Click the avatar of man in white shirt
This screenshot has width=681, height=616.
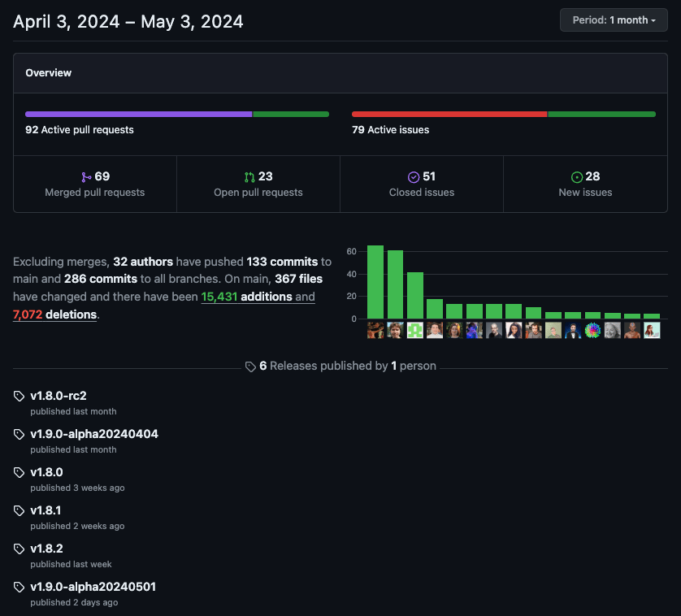(x=435, y=331)
